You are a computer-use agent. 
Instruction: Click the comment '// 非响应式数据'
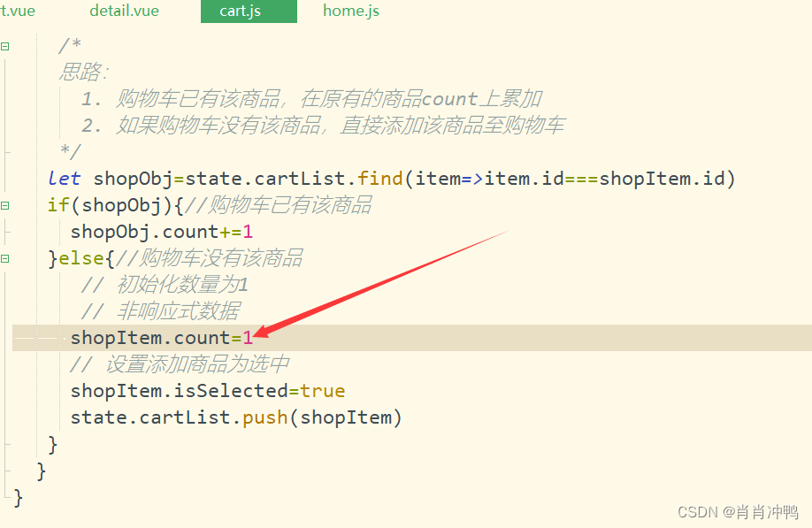tap(160, 311)
